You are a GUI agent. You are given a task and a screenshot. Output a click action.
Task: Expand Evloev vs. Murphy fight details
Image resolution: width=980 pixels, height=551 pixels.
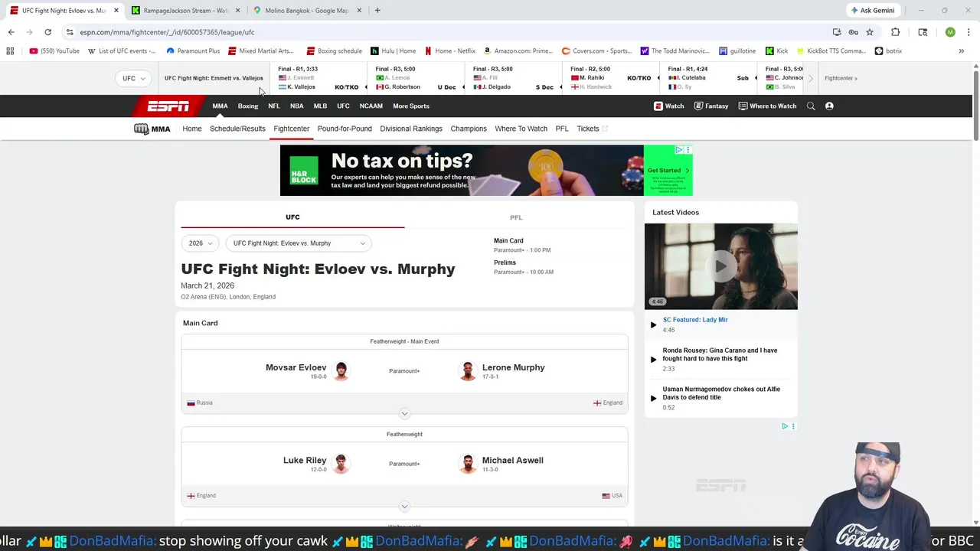(x=404, y=414)
